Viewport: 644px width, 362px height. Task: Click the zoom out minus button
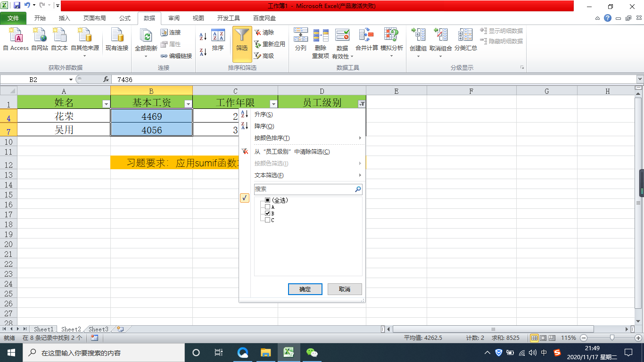(x=584, y=338)
